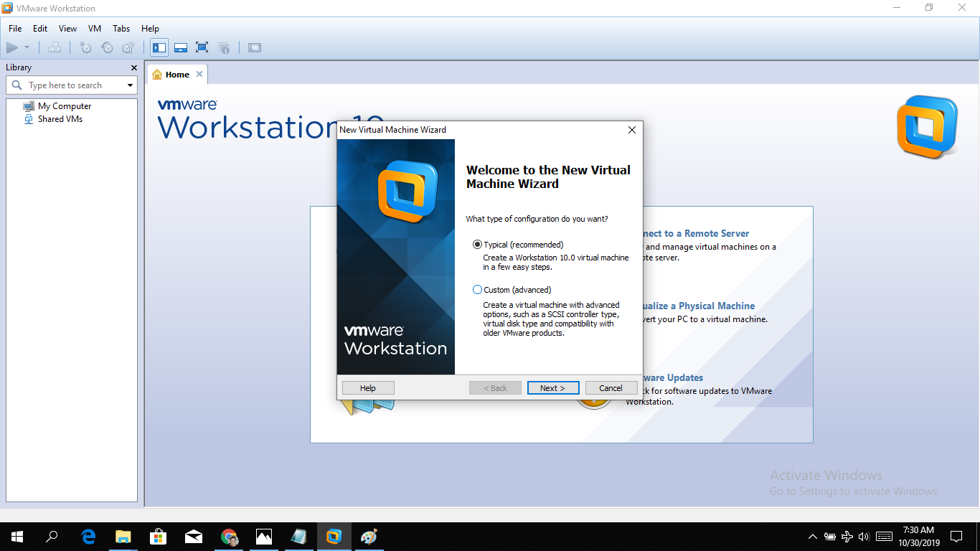The height and width of the screenshot is (551, 980).
Task: Click the Take Snapshot toolbar icon
Action: pyautogui.click(x=85, y=48)
